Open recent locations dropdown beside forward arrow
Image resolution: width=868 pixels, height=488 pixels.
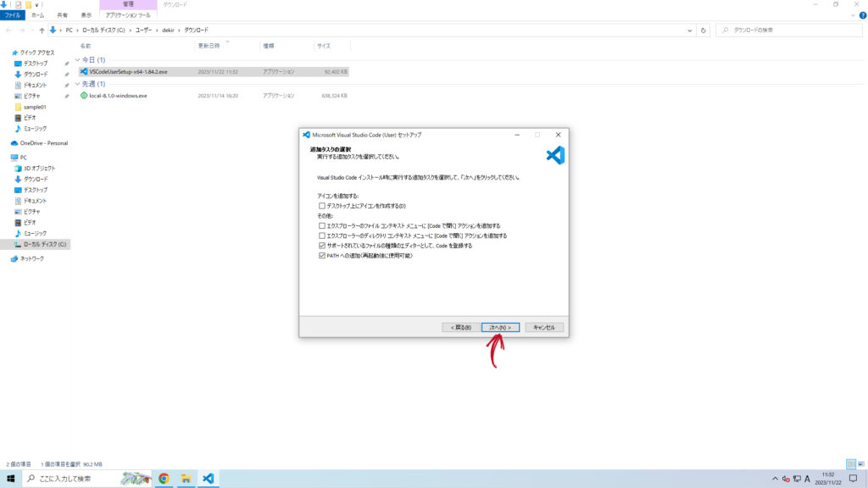(x=31, y=30)
